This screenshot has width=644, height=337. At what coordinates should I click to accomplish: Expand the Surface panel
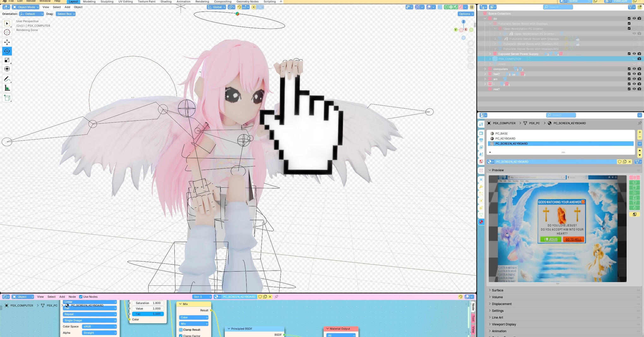point(497,290)
